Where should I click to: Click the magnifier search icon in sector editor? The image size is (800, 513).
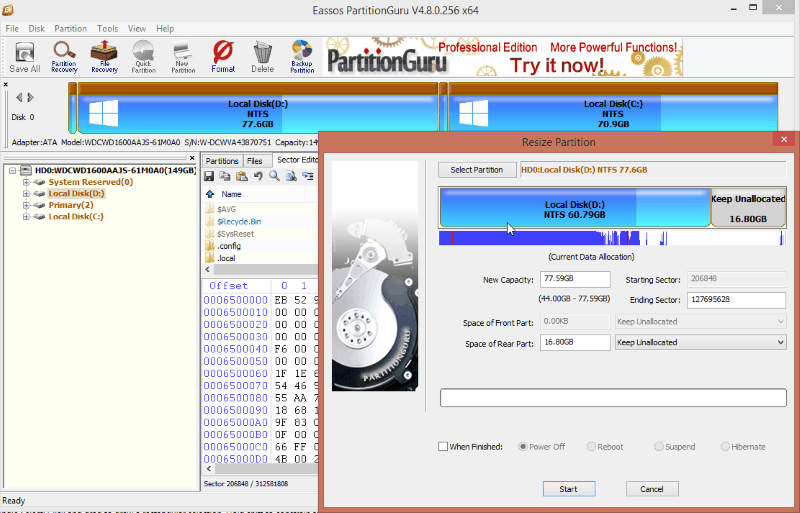(x=274, y=176)
